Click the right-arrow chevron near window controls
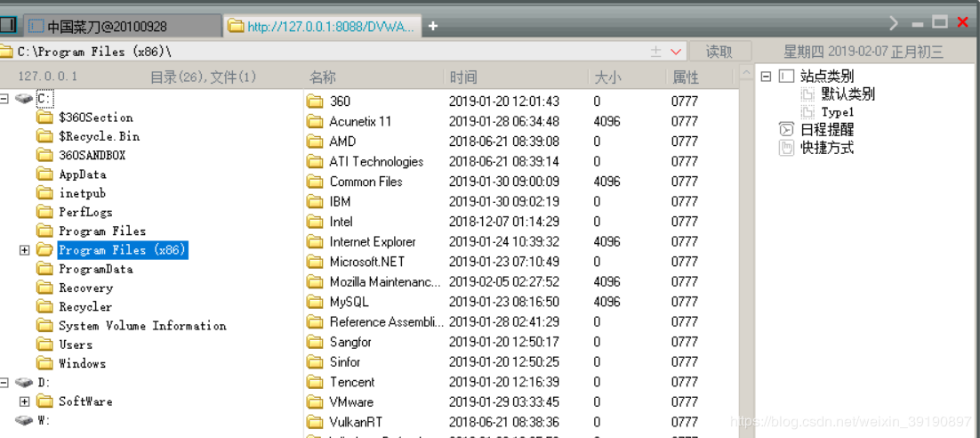Image resolution: width=980 pixels, height=438 pixels. [894, 24]
